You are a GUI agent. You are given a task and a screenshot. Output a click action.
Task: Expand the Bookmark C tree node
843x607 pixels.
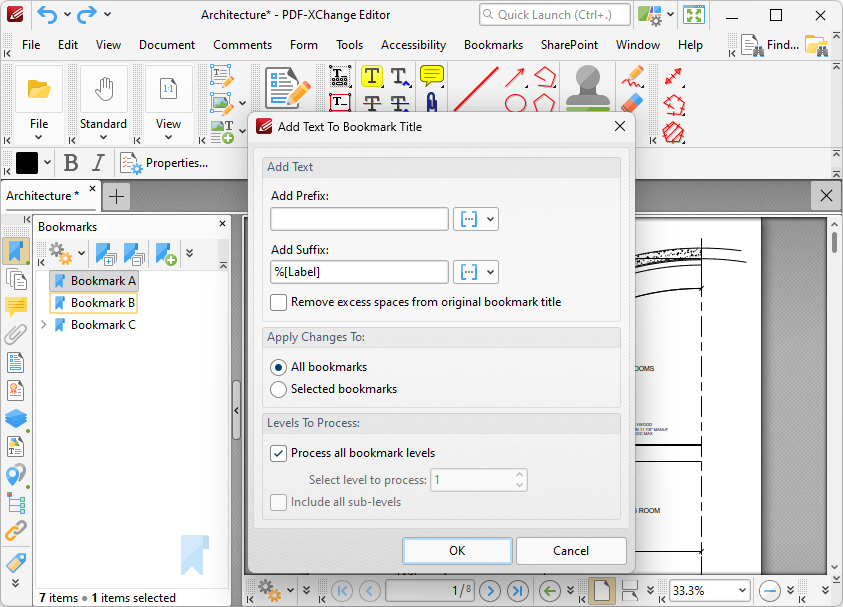(44, 325)
